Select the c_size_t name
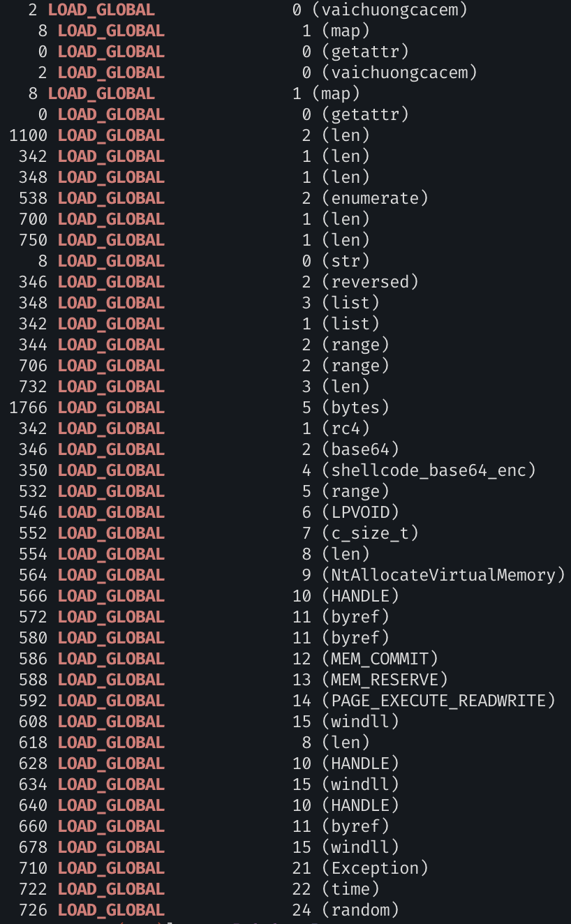 coord(370,533)
